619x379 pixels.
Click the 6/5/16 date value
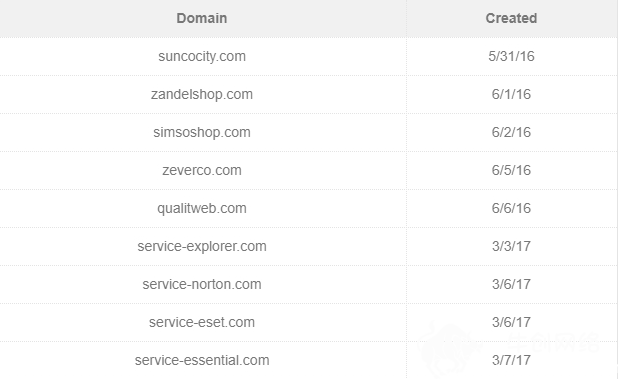511,170
